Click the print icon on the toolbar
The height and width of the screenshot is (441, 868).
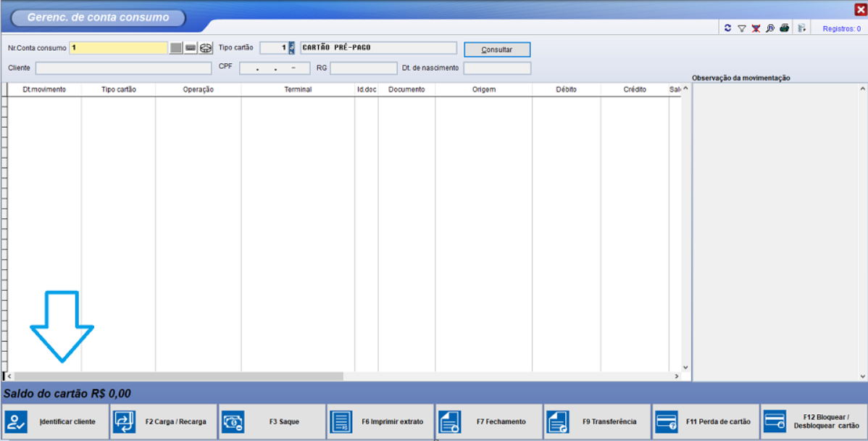point(784,28)
